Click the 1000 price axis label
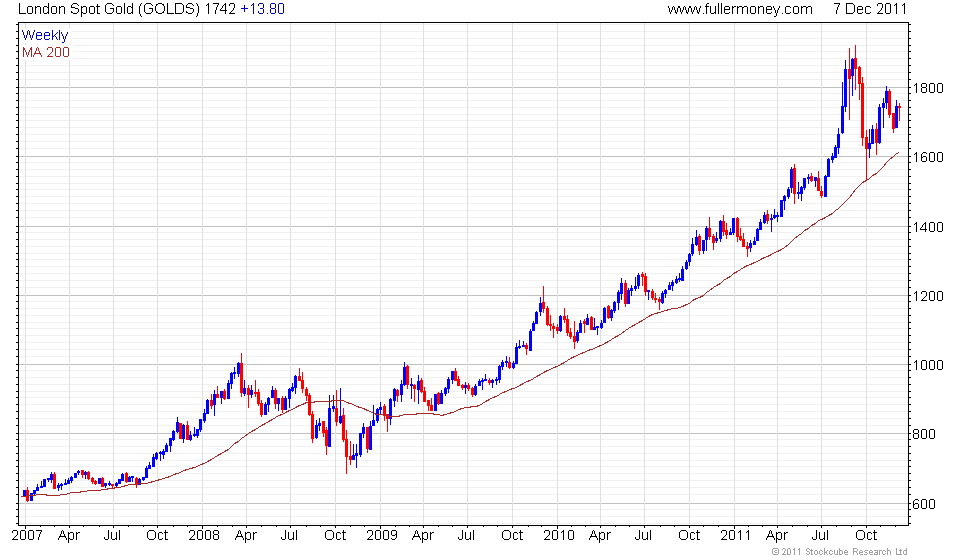The width and height of the screenshot is (960, 560). pyautogui.click(x=928, y=365)
